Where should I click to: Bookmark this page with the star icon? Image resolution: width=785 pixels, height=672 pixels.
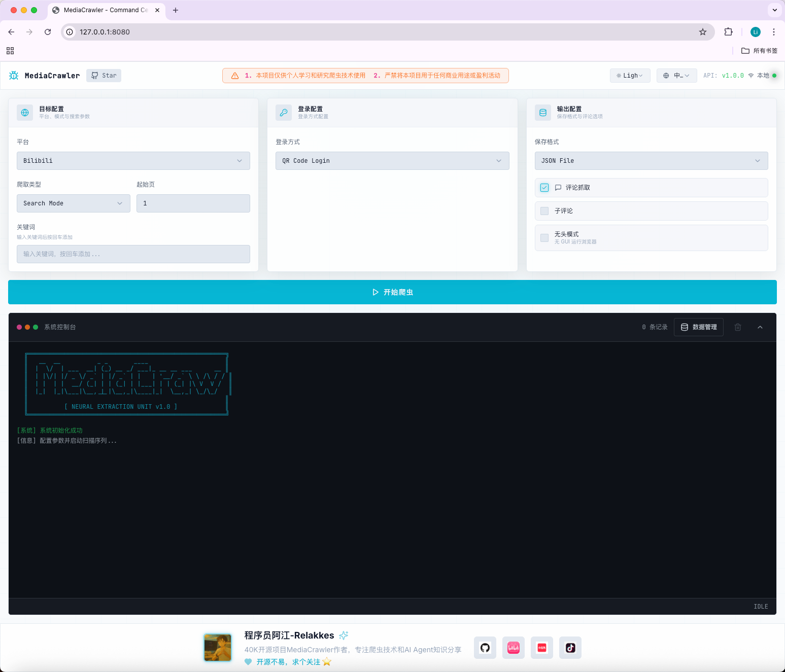coord(703,32)
